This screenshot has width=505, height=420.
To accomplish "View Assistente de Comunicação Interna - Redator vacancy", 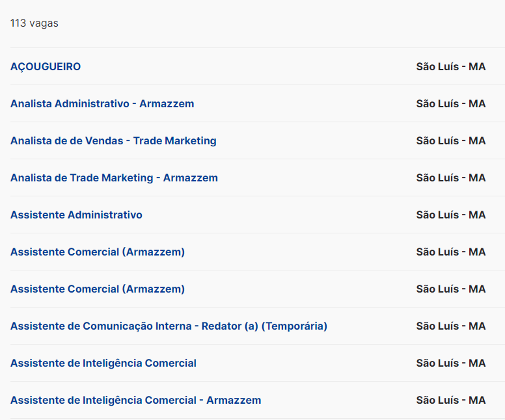I will (x=169, y=326).
